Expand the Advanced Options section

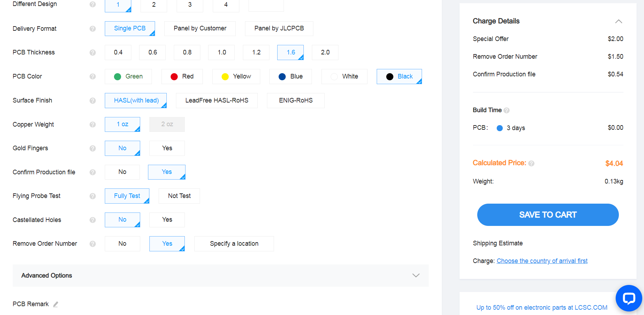pyautogui.click(x=416, y=275)
